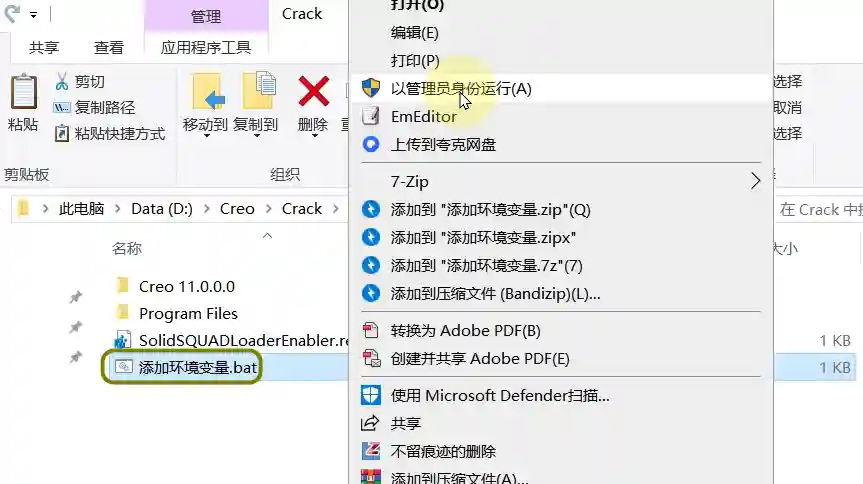This screenshot has height=484, width=863.
Task: Click the Copy to folder icon
Action: point(259,91)
